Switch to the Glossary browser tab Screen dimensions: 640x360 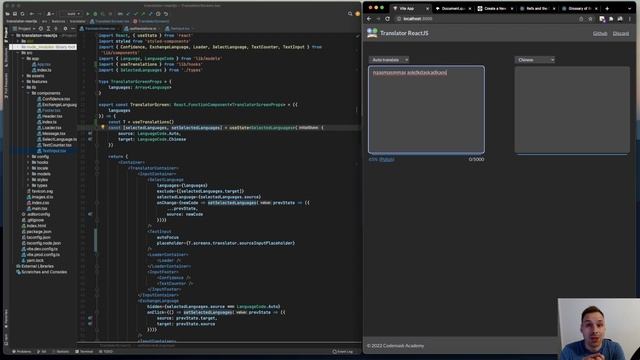point(579,8)
